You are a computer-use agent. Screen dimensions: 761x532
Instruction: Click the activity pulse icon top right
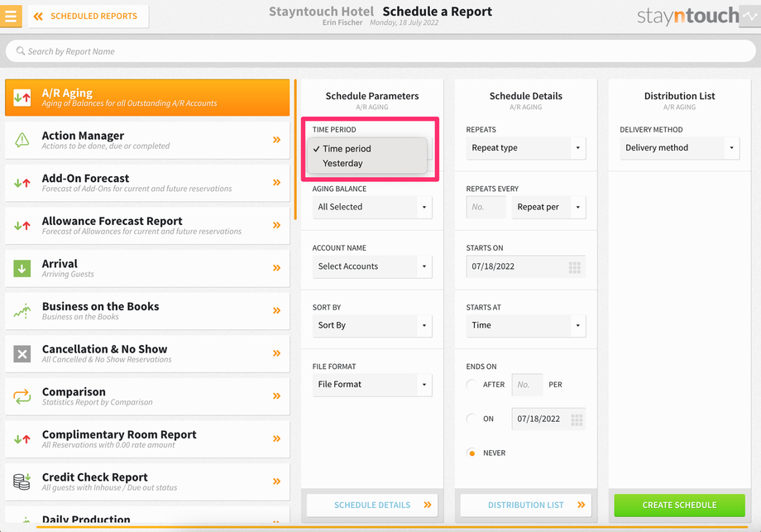[750, 16]
